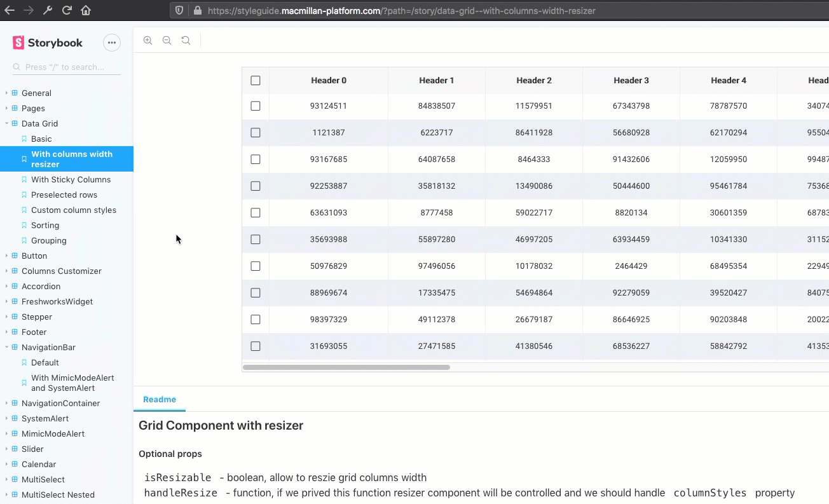Click the browser back arrow

pyautogui.click(x=9, y=10)
